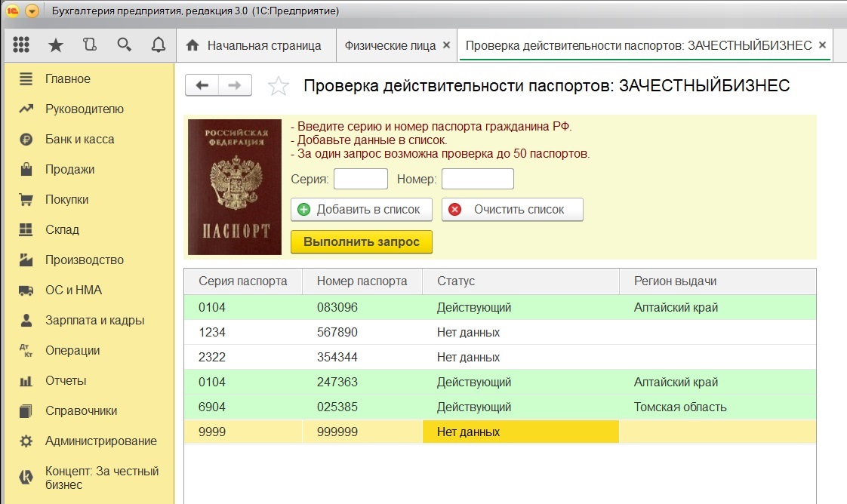Focus the Номер input field
The height and width of the screenshot is (504, 847).
(478, 179)
